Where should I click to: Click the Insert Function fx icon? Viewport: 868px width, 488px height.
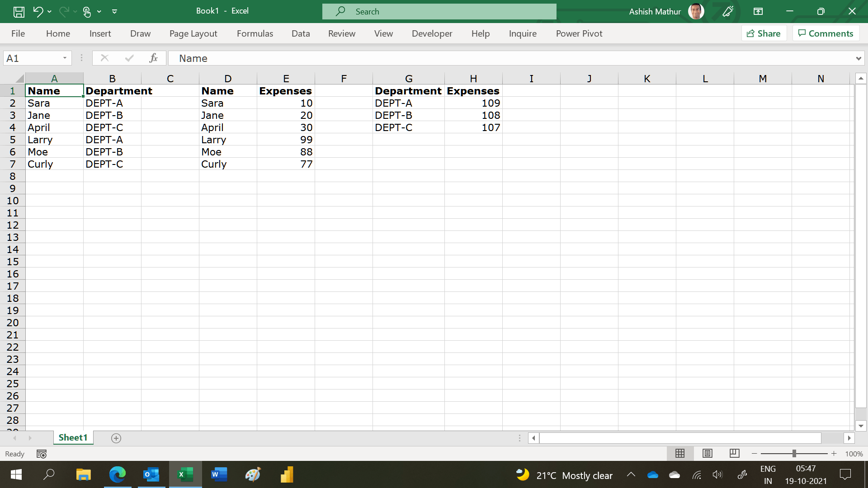pos(153,58)
